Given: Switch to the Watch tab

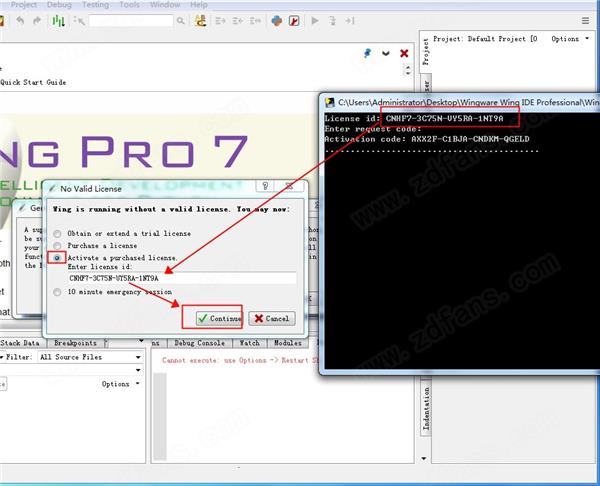Looking at the screenshot, I should click(x=250, y=343).
